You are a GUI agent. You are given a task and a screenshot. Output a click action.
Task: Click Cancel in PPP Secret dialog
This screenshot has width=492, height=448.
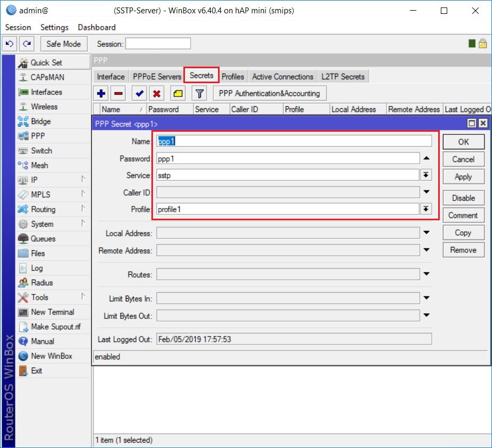pyautogui.click(x=463, y=159)
